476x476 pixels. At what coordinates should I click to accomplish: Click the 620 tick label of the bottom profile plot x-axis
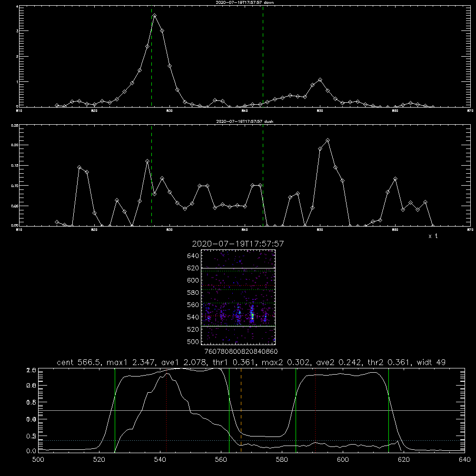[404, 460]
